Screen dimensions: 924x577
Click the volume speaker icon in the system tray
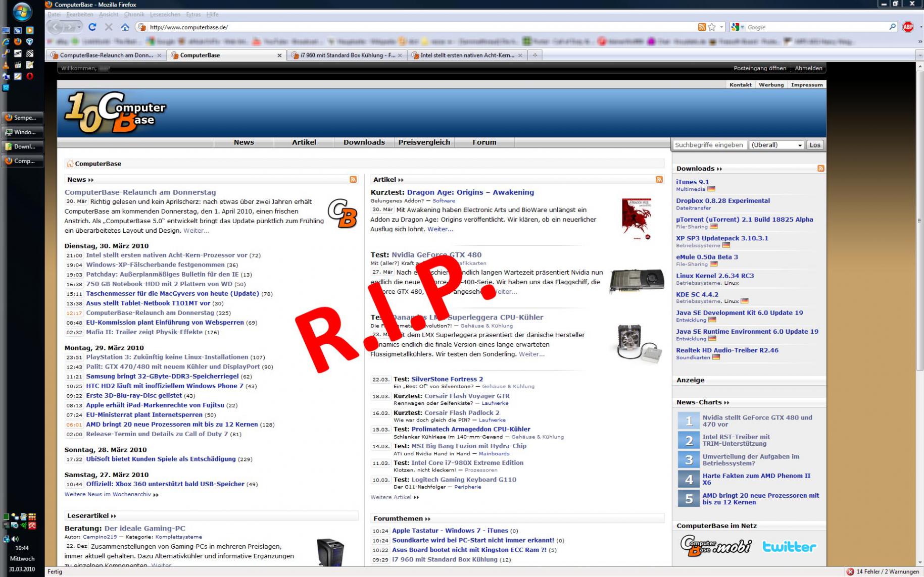(15, 539)
